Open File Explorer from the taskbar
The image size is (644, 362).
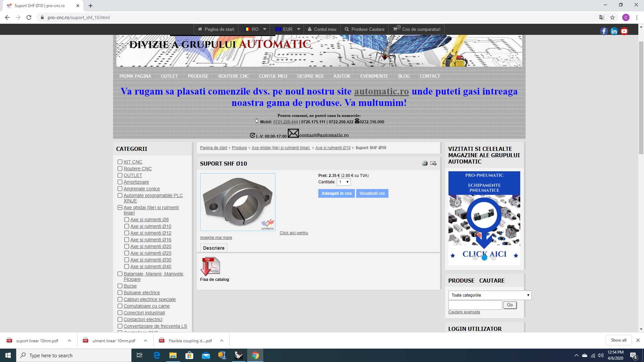click(173, 355)
